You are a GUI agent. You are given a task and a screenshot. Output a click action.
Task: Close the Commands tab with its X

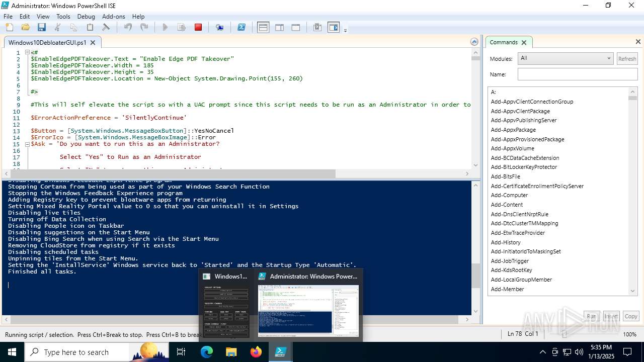pyautogui.click(x=524, y=42)
